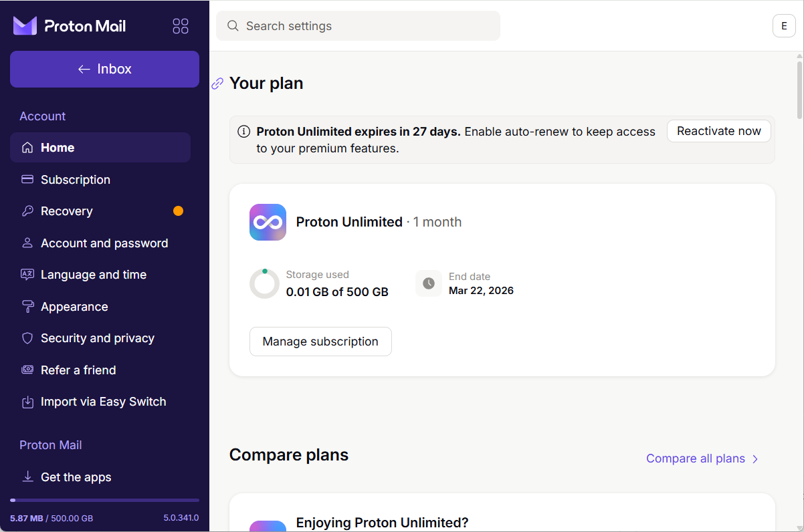This screenshot has height=532, width=804.
Task: Focus the Search settings field
Action: pyautogui.click(x=368, y=26)
